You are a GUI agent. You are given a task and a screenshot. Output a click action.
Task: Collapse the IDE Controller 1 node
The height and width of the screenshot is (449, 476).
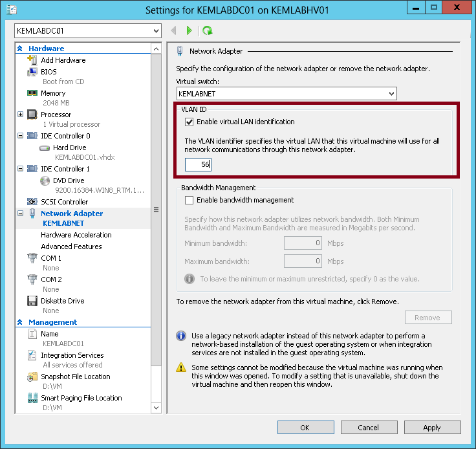click(20, 168)
